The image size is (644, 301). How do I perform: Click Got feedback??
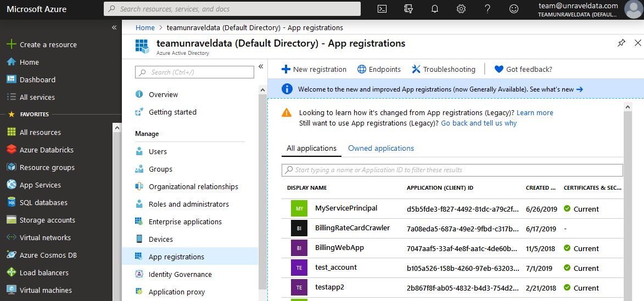pyautogui.click(x=523, y=69)
